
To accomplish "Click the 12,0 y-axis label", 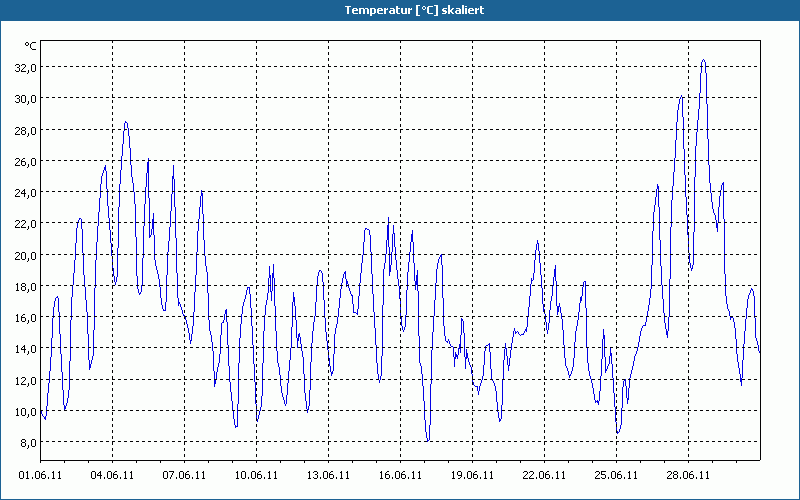I will [26, 380].
